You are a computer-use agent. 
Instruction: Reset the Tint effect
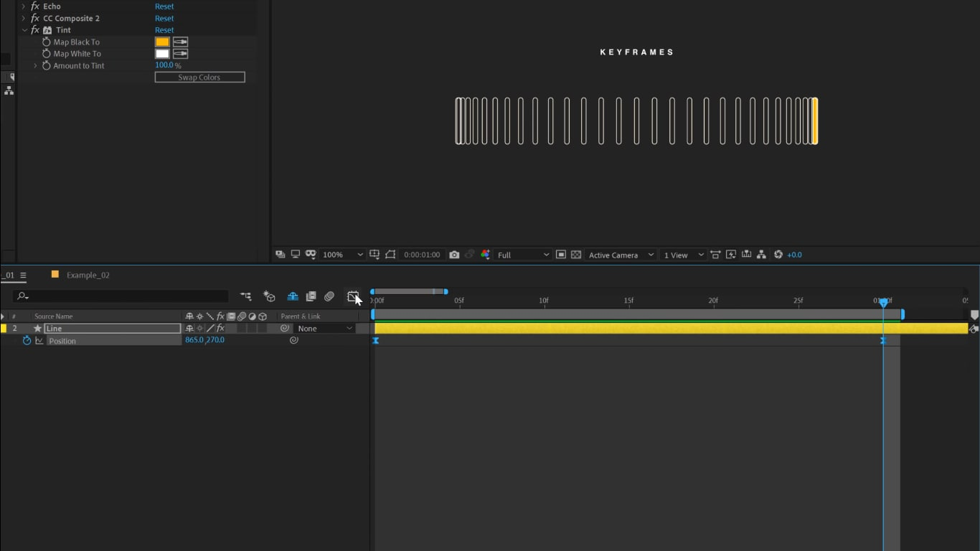[x=164, y=29]
